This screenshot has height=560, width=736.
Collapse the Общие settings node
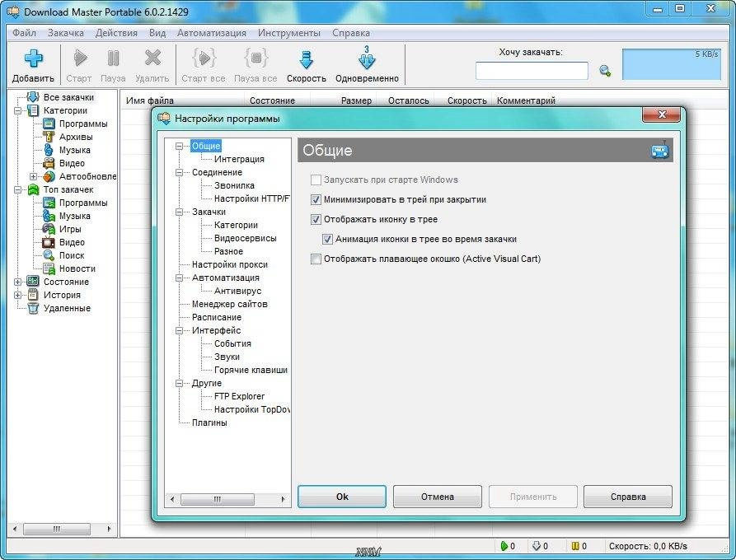tap(179, 146)
